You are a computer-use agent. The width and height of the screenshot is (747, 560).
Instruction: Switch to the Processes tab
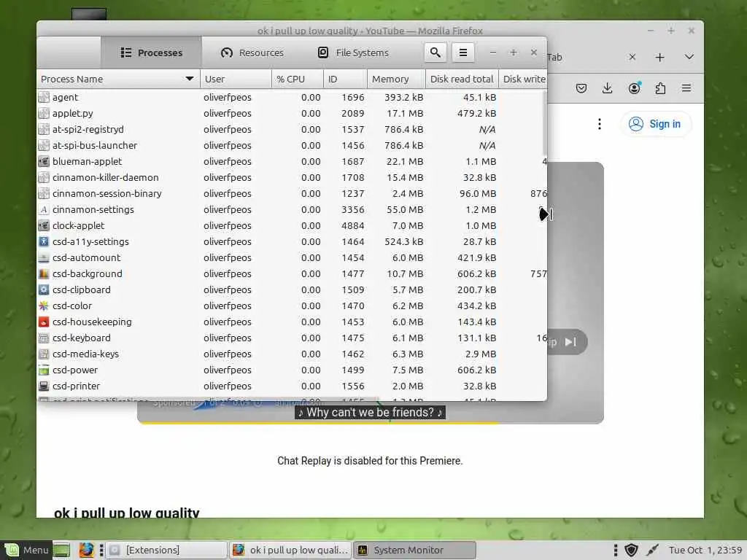pyautogui.click(x=151, y=52)
